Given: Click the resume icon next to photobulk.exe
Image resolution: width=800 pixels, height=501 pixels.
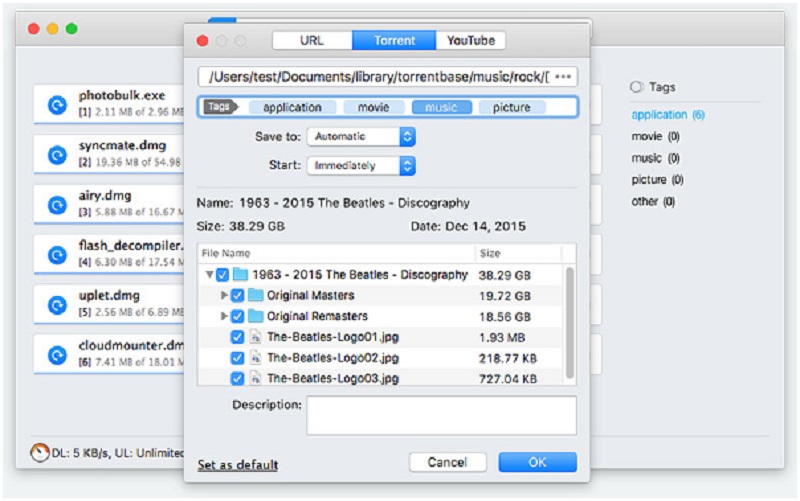Looking at the screenshot, I should pos(57,103).
